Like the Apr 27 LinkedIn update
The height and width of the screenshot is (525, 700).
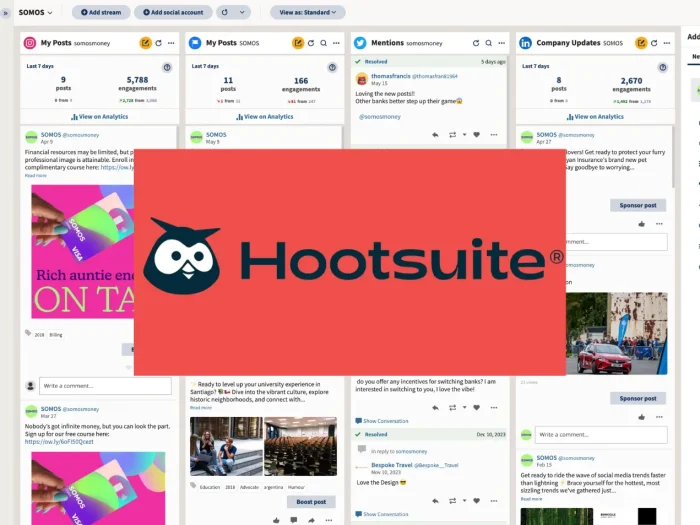[x=642, y=224]
